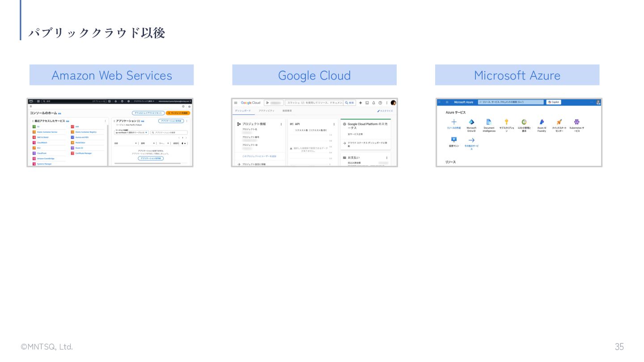Open AWS region selector dropdown in top bar
Viewport: 644px width, 362px height.
tap(144, 101)
